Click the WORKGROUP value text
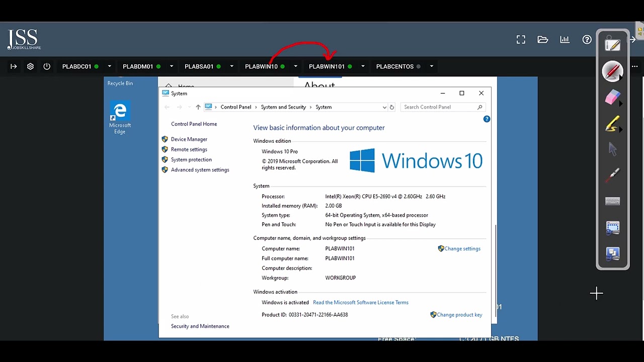This screenshot has height=362, width=644. point(341,278)
